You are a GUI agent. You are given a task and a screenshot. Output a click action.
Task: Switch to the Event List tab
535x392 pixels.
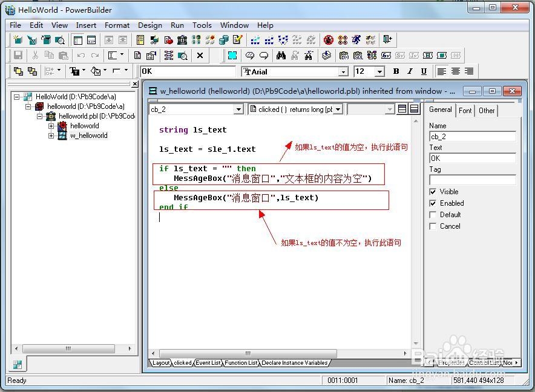click(x=208, y=362)
